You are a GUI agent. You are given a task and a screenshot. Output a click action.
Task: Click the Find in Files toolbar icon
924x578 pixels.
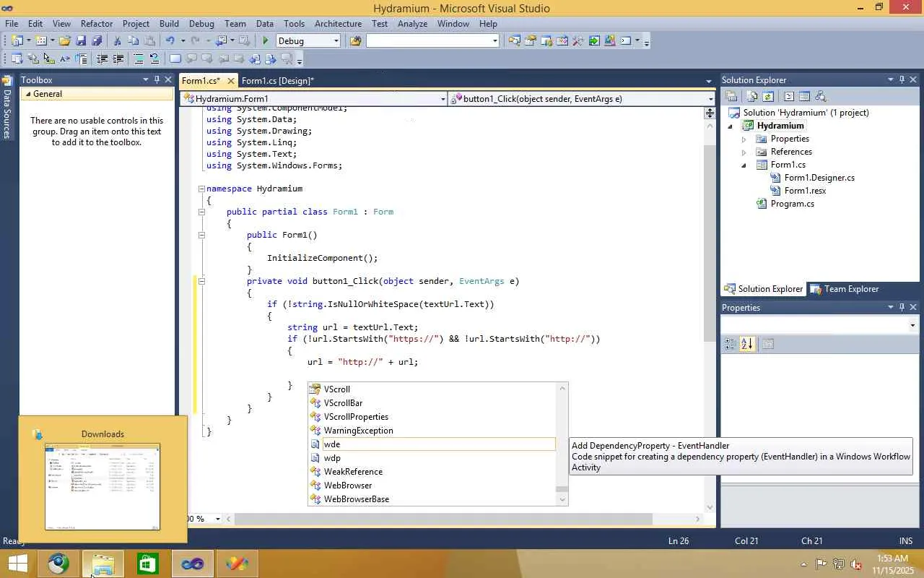tap(355, 41)
